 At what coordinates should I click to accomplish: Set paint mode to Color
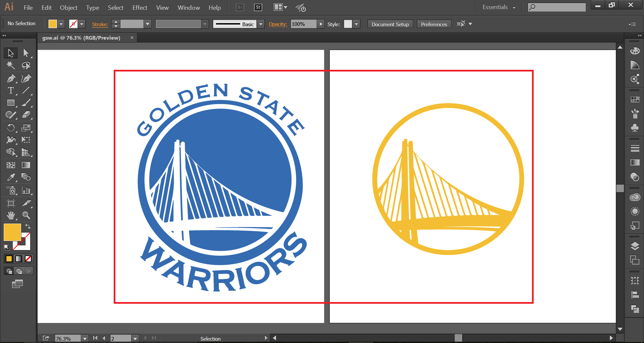tap(9, 259)
